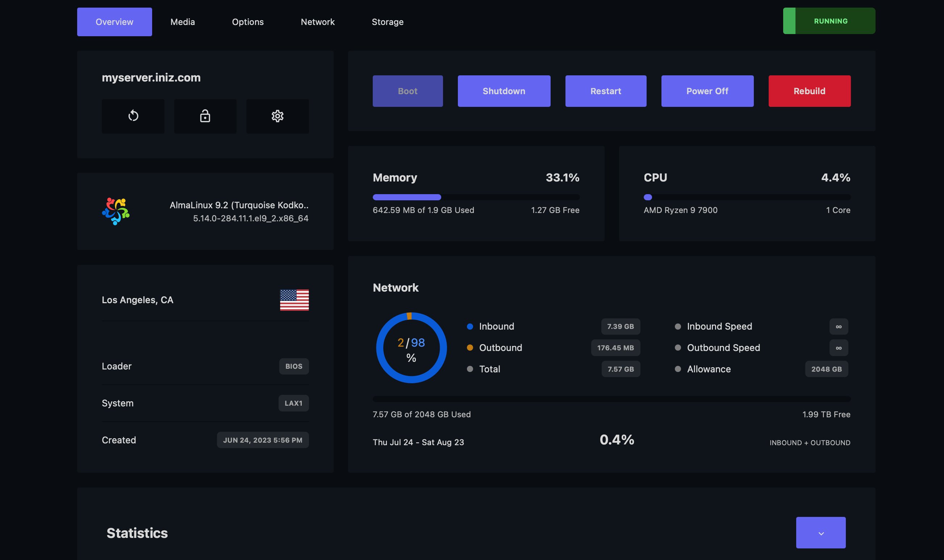Click the 2048 GB Allowance badge
Viewport: 944px width, 560px height.
point(826,369)
